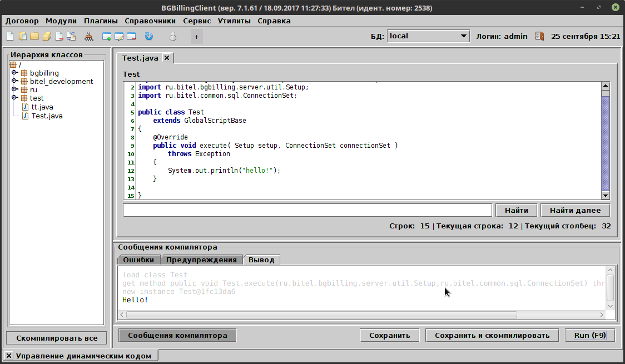Click the exit door icon beside the date
The height and width of the screenshot is (364, 625).
pyautogui.click(x=539, y=36)
